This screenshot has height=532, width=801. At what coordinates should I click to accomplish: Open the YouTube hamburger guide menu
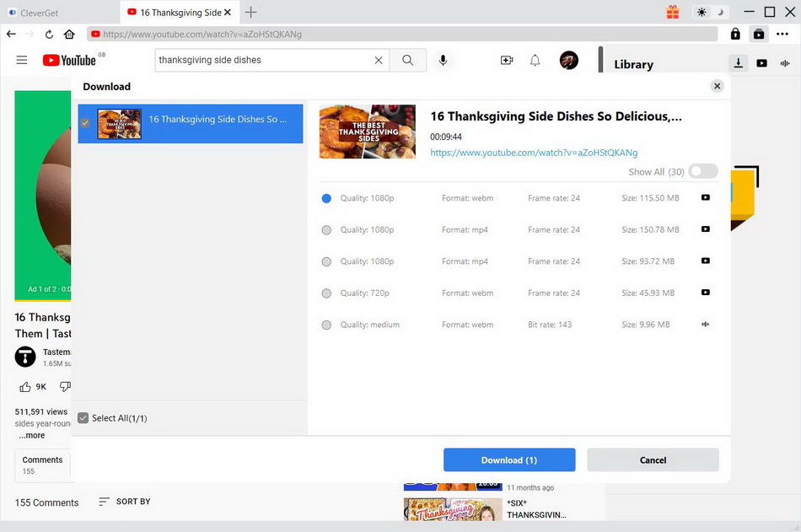(x=21, y=60)
